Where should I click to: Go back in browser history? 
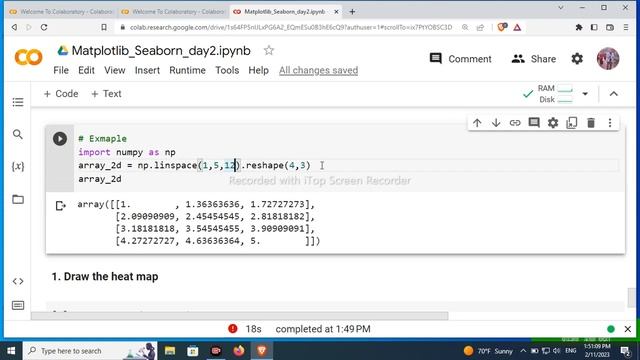[14, 27]
